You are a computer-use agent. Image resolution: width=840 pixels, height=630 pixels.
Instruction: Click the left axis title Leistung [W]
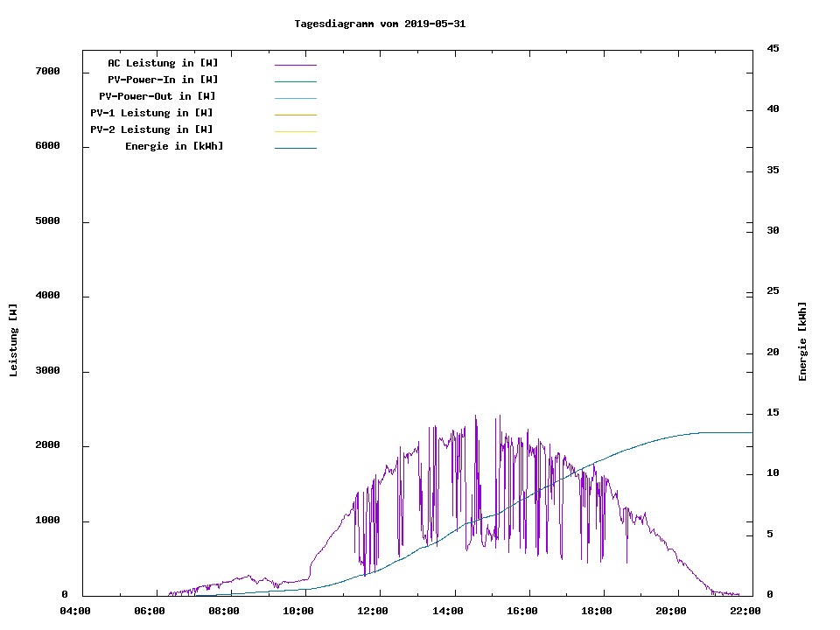[13, 340]
